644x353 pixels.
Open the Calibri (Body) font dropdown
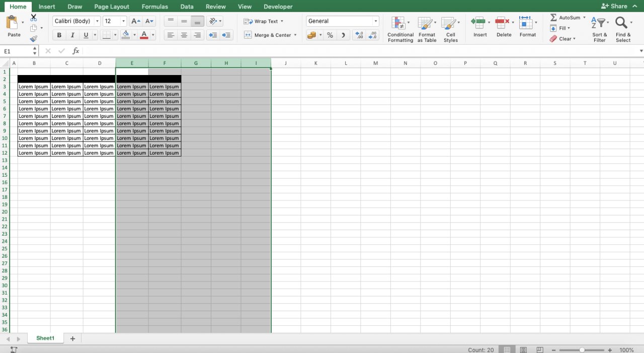click(x=97, y=21)
